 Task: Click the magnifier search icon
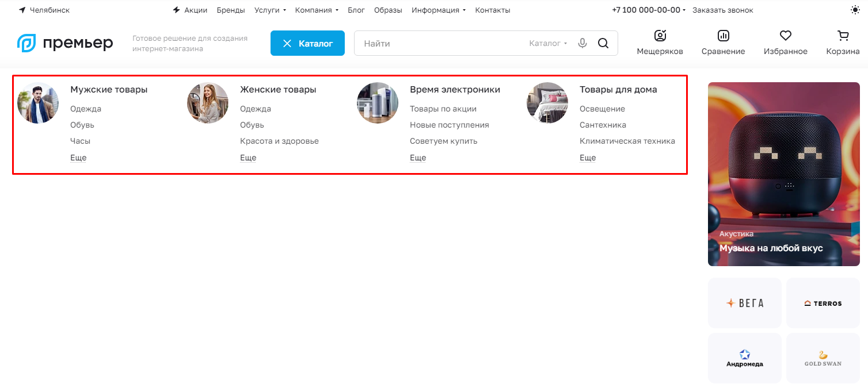tap(603, 43)
